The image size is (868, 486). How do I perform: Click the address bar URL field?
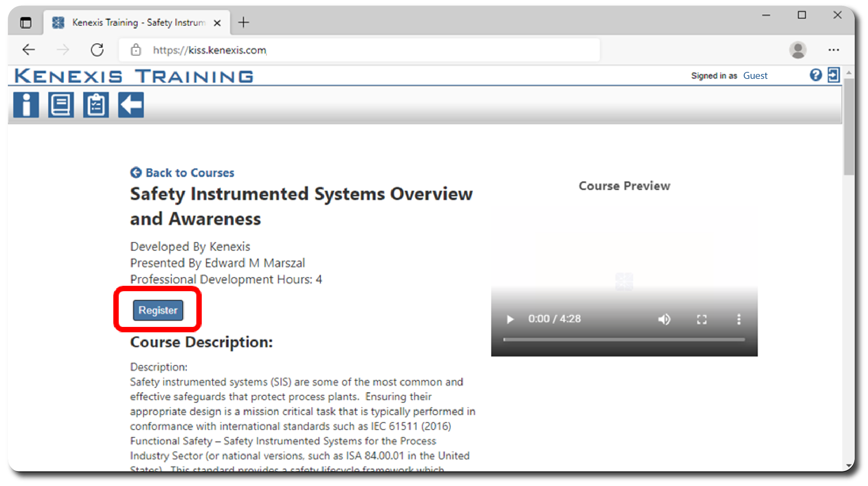pyautogui.click(x=359, y=50)
